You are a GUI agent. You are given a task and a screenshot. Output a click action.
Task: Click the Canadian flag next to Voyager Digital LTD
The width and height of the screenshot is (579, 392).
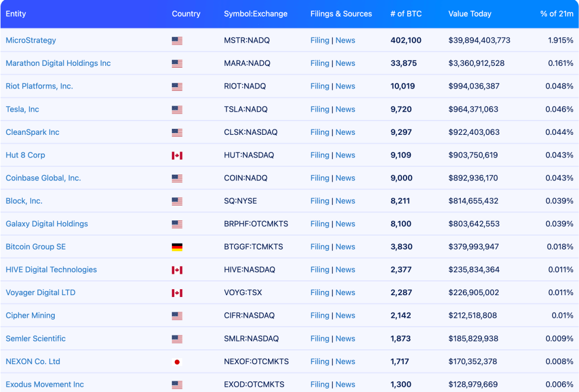tap(176, 293)
